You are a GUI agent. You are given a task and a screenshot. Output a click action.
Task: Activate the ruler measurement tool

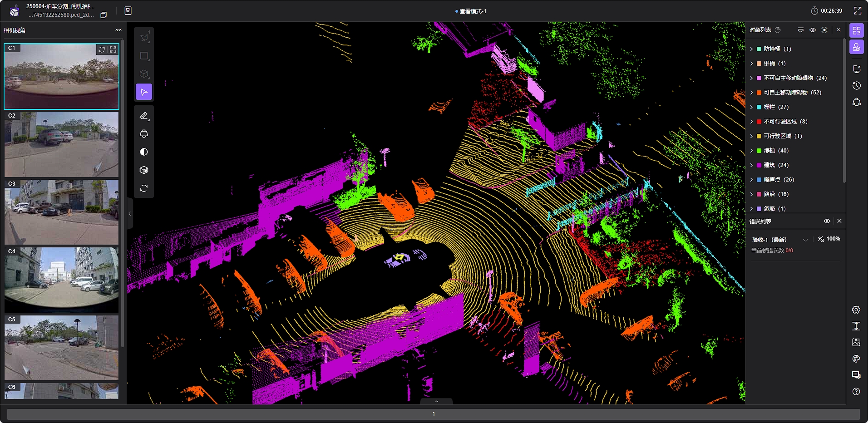pos(144,116)
